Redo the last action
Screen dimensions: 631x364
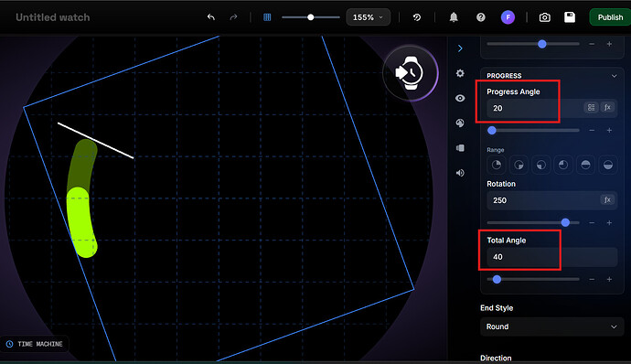[x=233, y=17]
